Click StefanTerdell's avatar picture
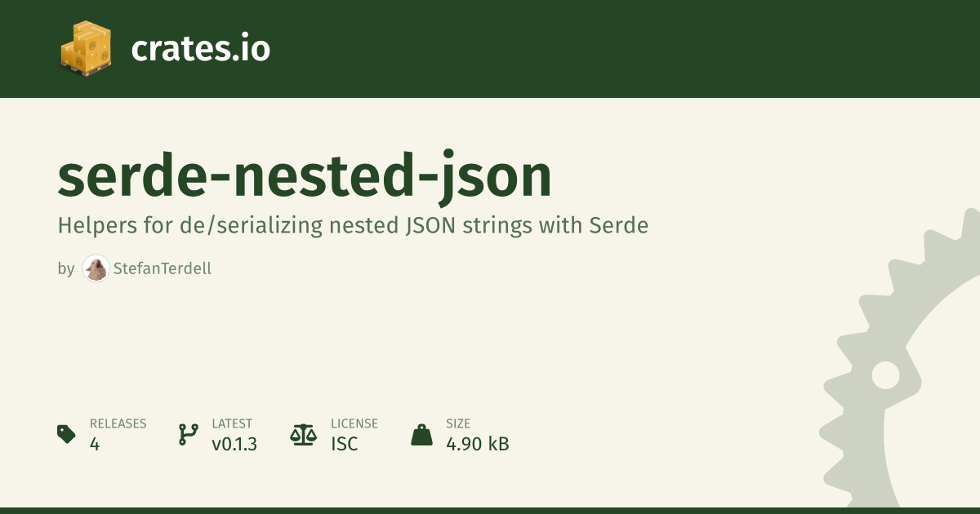Viewport: 980px width, 514px height. (96, 268)
